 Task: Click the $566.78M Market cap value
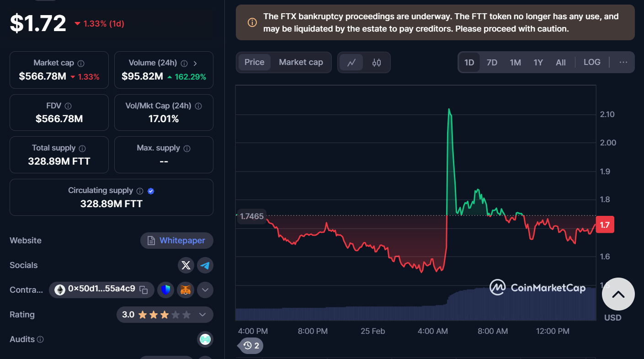click(43, 76)
